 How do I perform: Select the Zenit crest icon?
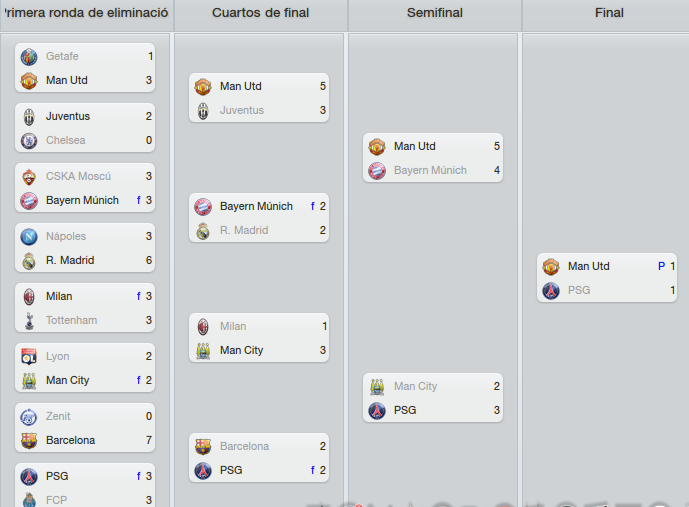coord(29,416)
